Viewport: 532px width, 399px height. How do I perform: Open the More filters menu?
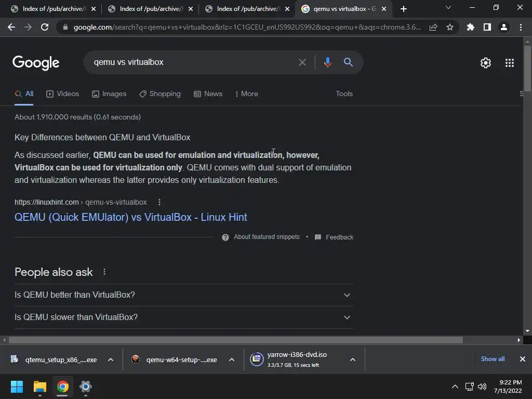coord(247,94)
